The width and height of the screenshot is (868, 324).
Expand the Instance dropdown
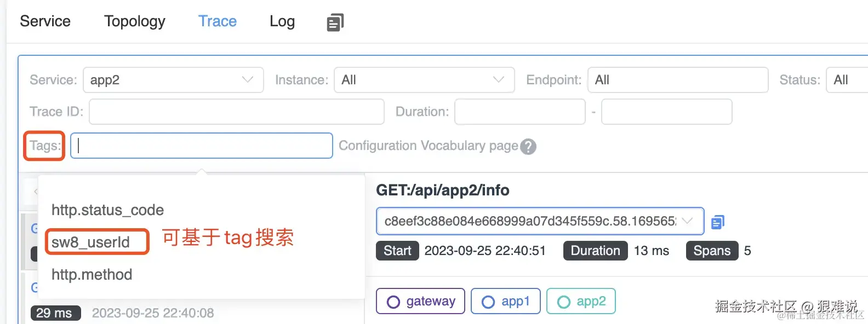(424, 80)
